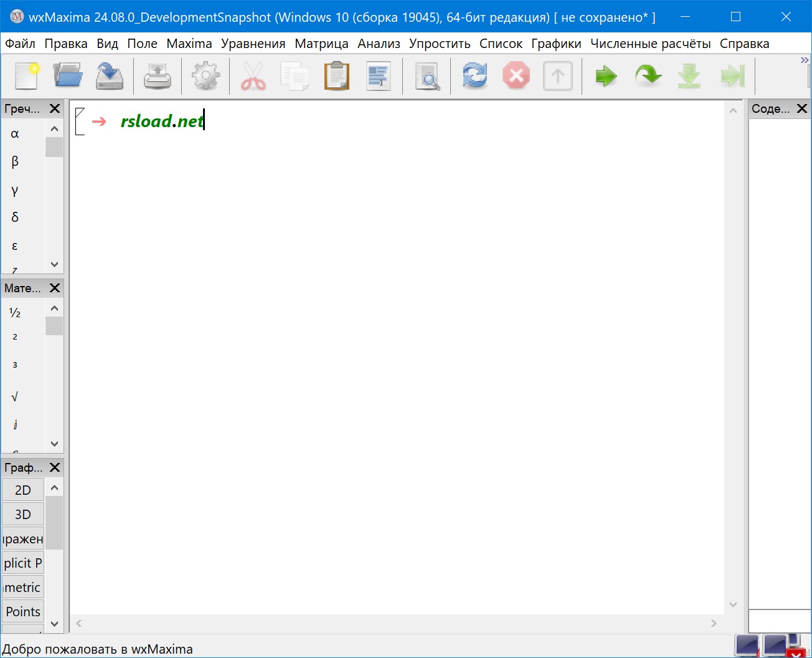This screenshot has height=658, width=812.
Task: Cut selection with the scissors icon
Action: coord(253,77)
